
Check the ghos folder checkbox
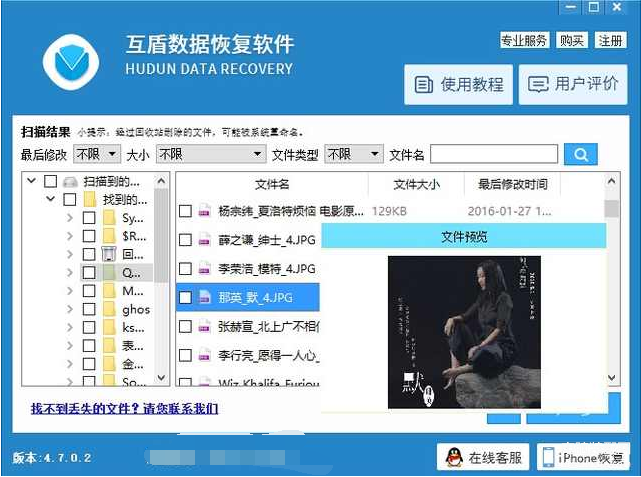click(89, 309)
